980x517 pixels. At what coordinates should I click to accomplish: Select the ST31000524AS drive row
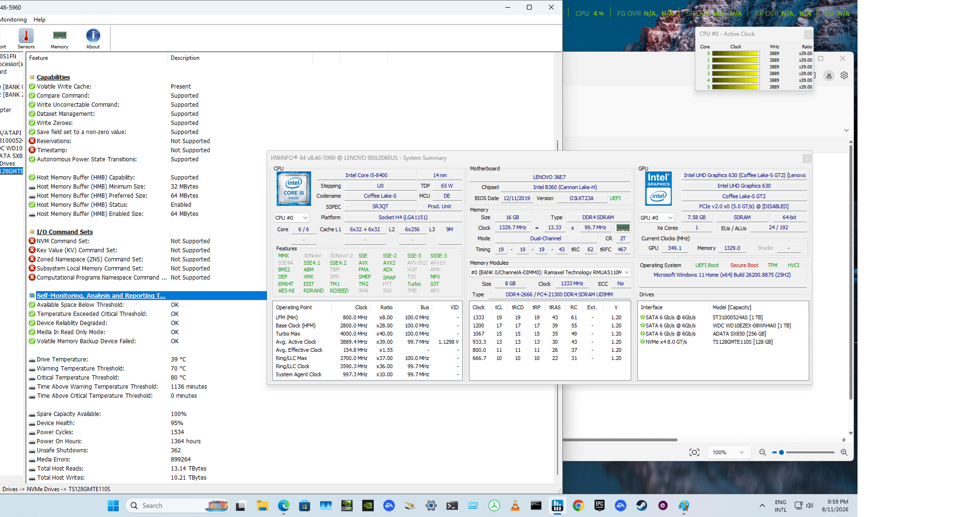point(723,317)
